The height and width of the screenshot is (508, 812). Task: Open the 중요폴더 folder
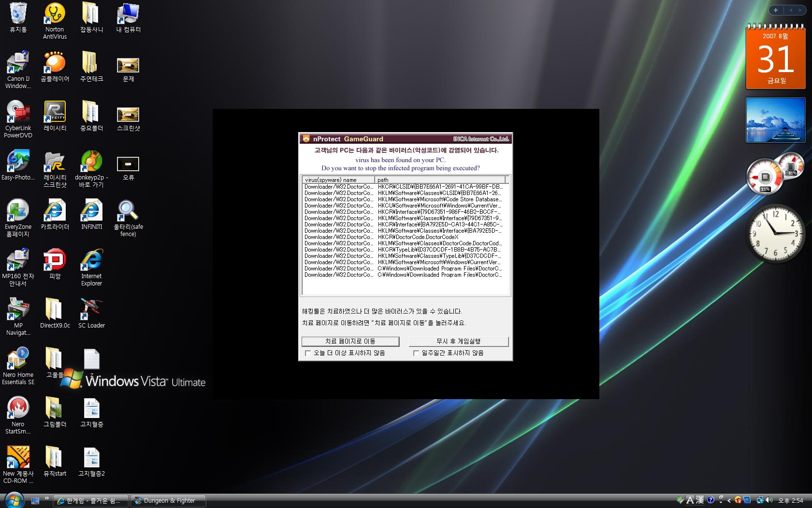point(91,116)
